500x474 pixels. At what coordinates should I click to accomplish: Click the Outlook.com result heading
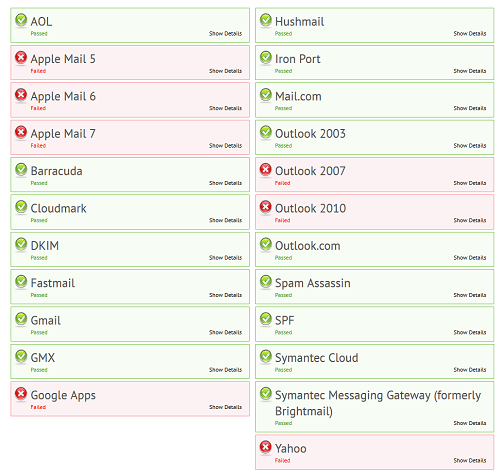tap(307, 246)
